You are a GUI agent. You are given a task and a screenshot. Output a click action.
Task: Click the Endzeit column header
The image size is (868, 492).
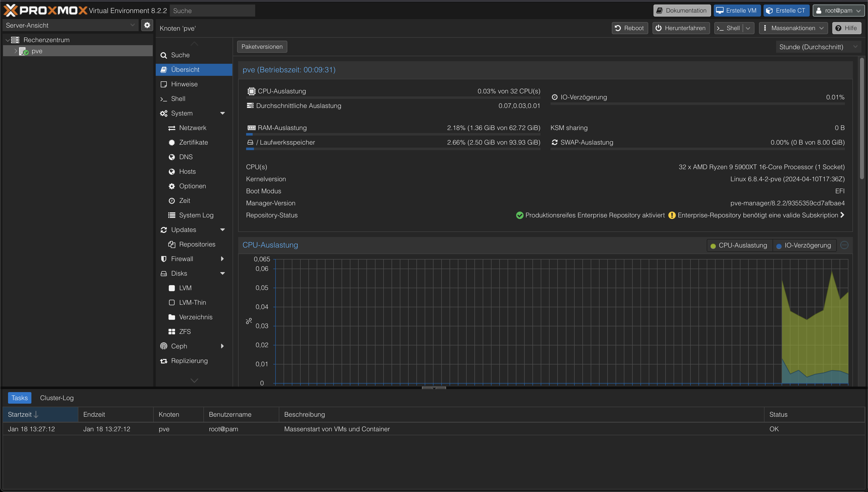coord(116,414)
